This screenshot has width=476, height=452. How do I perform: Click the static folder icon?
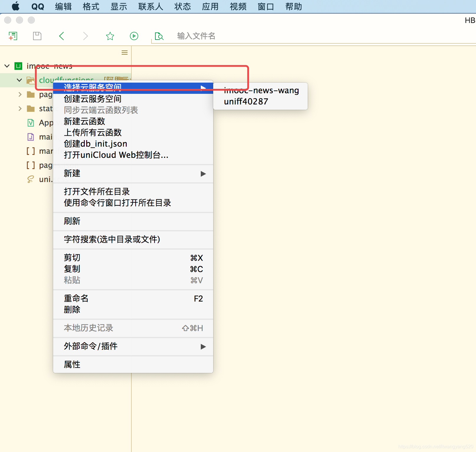pos(31,109)
